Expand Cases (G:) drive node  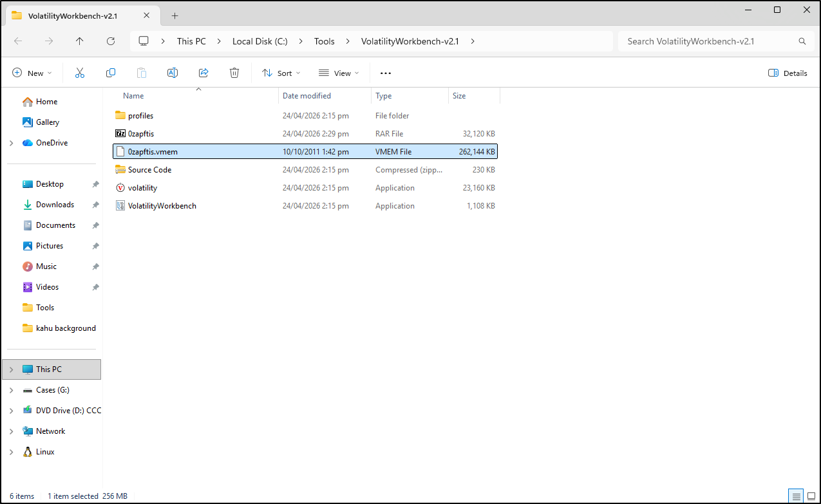[x=12, y=390]
